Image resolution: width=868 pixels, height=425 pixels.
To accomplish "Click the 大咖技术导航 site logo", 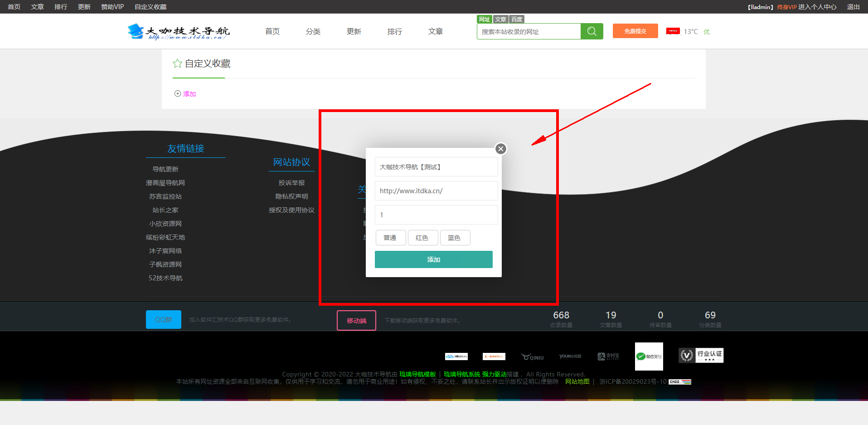I will pos(178,31).
